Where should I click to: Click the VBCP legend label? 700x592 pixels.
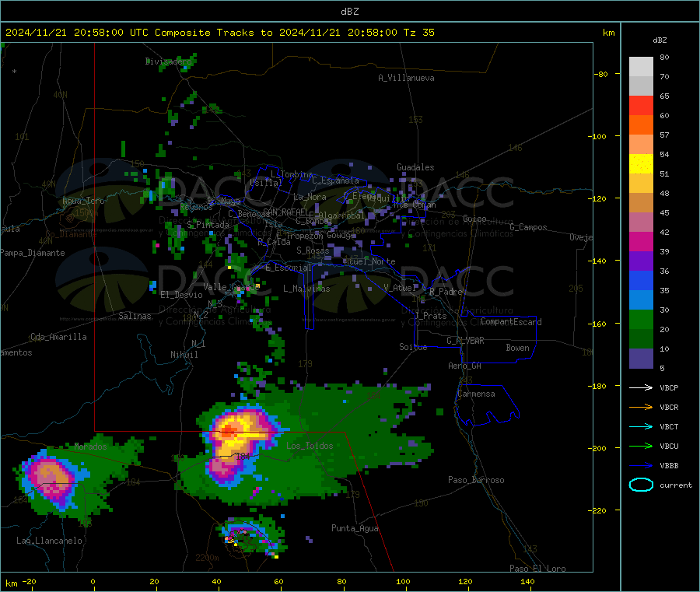pyautogui.click(x=669, y=387)
